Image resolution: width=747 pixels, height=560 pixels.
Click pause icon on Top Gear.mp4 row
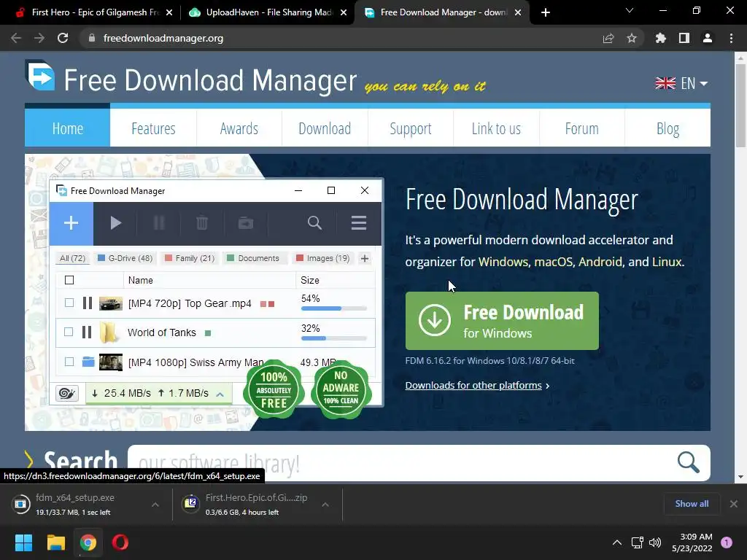88,303
